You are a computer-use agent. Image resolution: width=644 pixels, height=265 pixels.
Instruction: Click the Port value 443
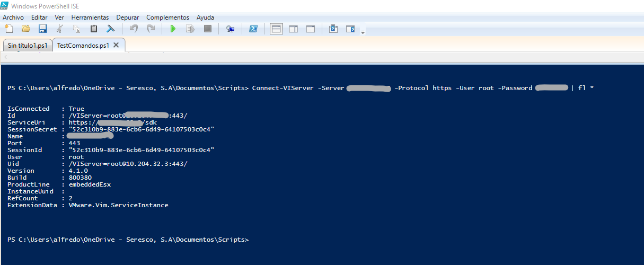pyautogui.click(x=74, y=143)
